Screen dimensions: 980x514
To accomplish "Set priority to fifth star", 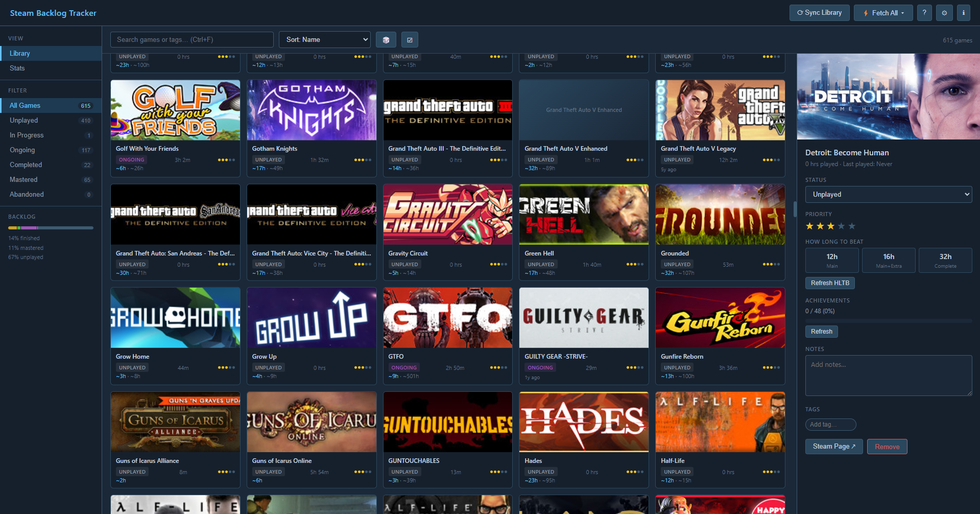I will coord(852,226).
